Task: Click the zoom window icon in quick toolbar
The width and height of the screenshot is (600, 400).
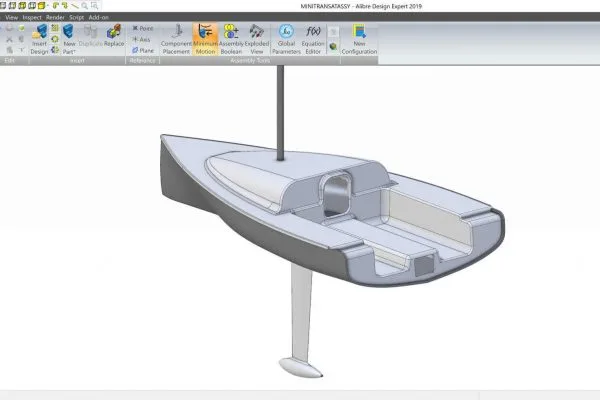Action: [95, 5]
